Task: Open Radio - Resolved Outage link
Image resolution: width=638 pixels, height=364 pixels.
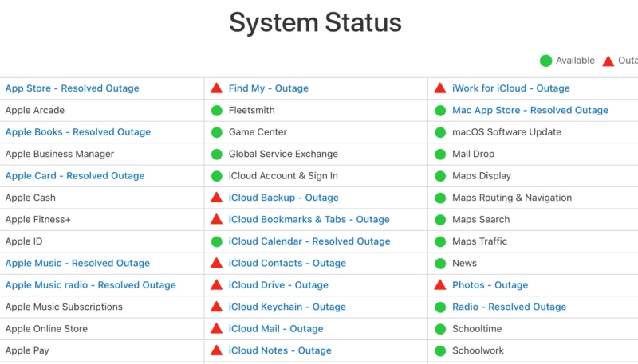Action: tap(509, 307)
